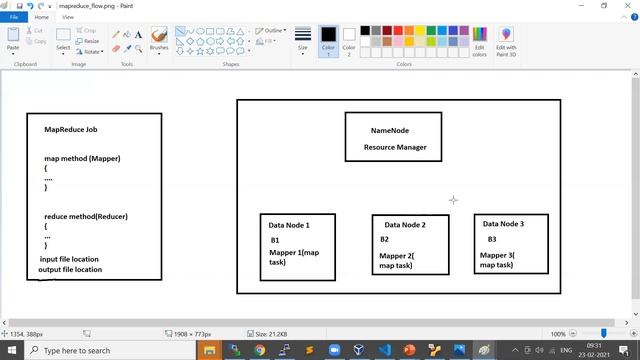Click the Resize button

(87, 41)
